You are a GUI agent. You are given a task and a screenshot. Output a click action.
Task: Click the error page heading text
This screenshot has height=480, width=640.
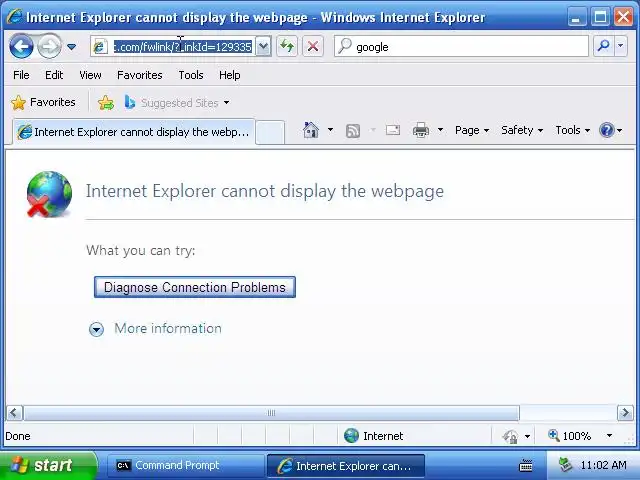(264, 191)
